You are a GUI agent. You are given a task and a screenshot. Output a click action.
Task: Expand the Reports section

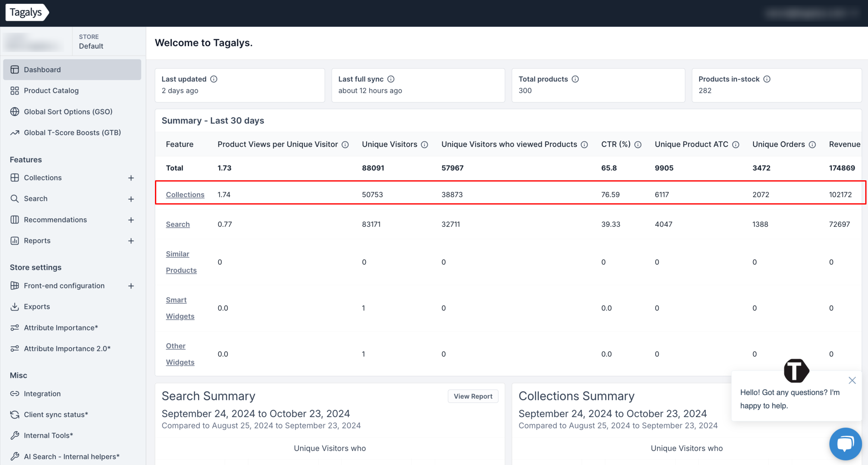[131, 241]
